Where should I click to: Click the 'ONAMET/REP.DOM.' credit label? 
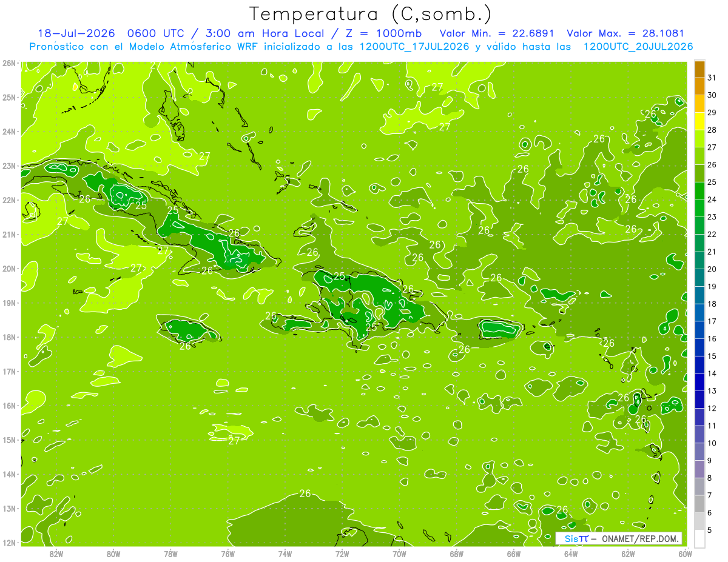click(x=639, y=538)
